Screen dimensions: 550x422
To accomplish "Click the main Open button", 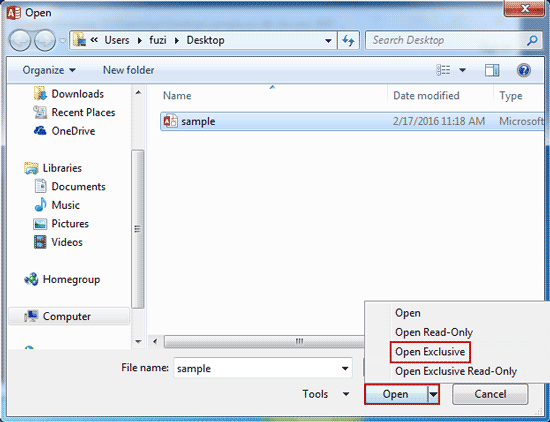I will 396,394.
